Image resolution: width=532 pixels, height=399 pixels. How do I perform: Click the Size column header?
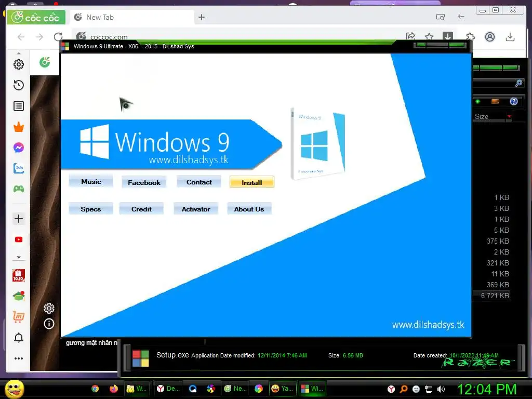(482, 116)
